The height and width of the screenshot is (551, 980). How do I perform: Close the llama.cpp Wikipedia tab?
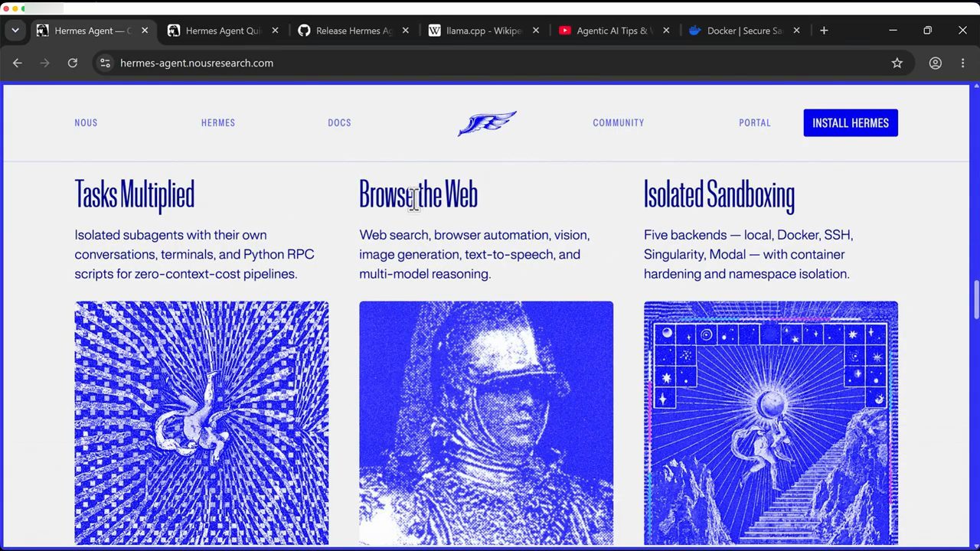tap(535, 31)
